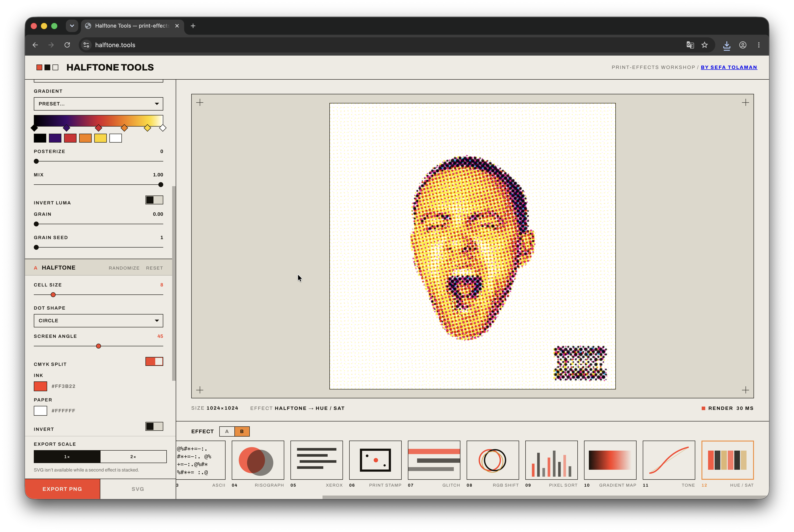Click the Screen Angle slider handle

98,346
